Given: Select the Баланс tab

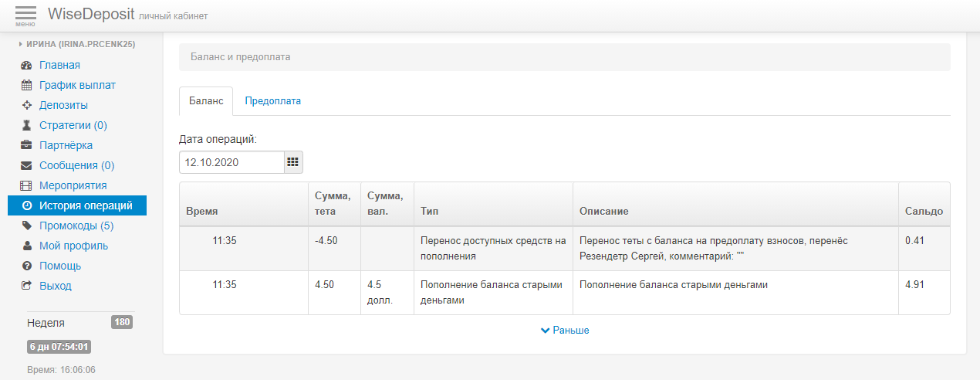Looking at the screenshot, I should tap(206, 101).
